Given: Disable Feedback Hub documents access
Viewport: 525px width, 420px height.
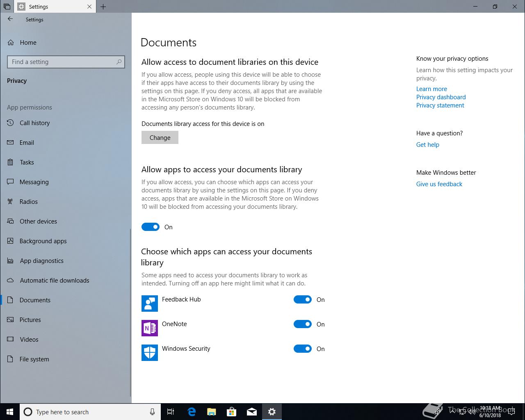Looking at the screenshot, I should (303, 299).
